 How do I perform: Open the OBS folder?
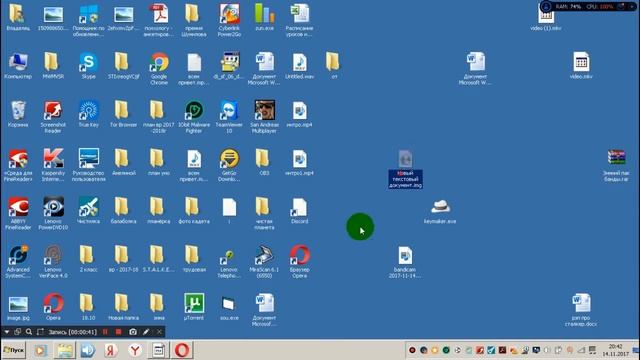[x=264, y=162]
